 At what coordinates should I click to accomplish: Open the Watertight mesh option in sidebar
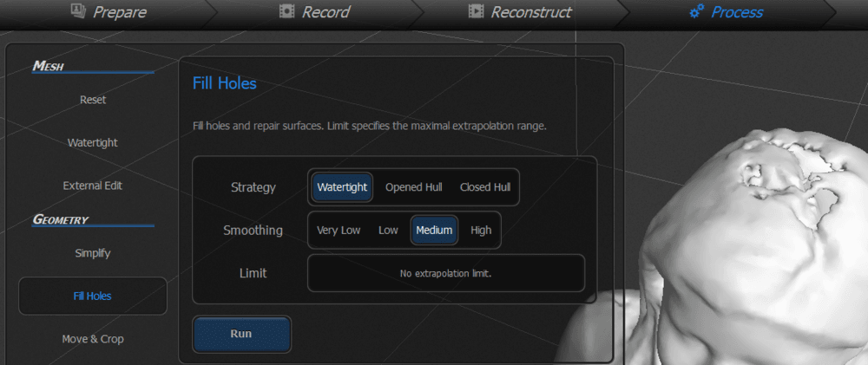point(93,143)
